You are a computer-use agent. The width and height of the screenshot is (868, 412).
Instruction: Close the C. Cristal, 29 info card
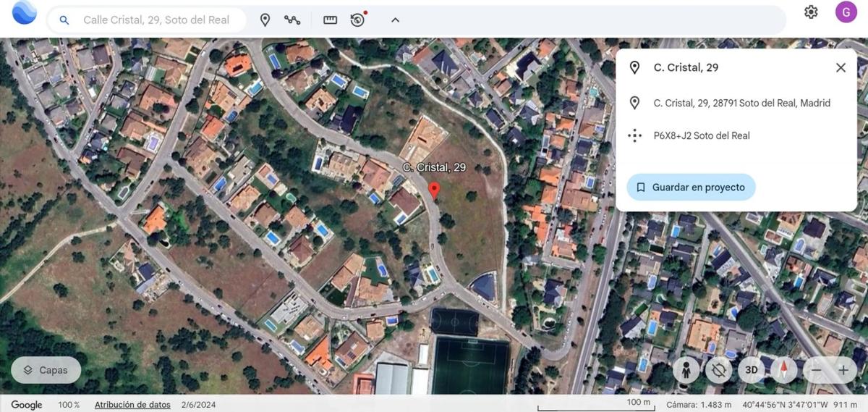841,67
